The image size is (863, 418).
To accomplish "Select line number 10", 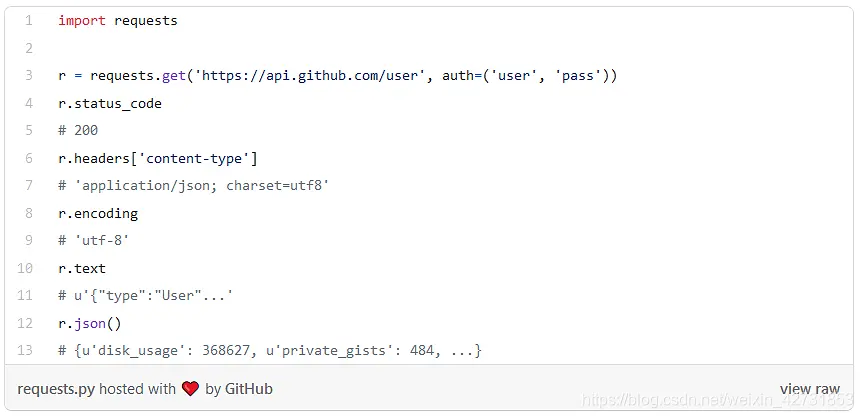I will (25, 268).
